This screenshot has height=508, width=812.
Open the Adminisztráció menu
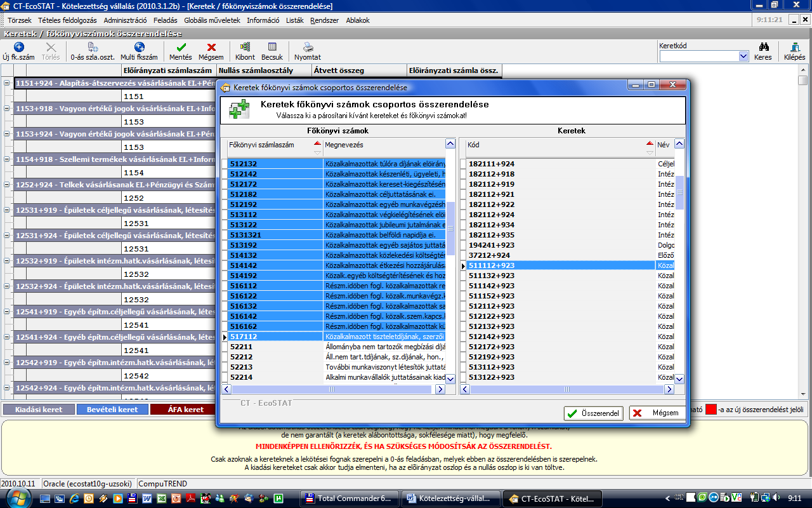point(125,20)
